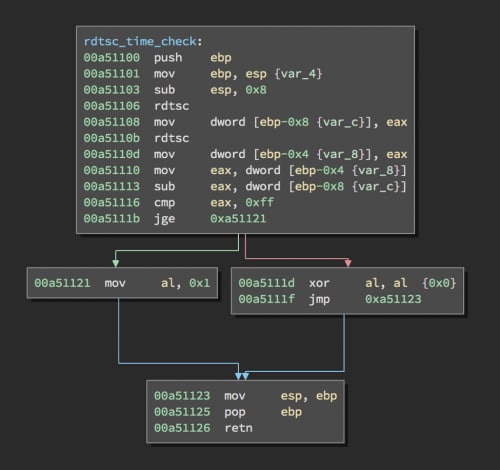Select address 00a51126 in the listing
Viewport: 500px width, 470px height.
pos(182,428)
